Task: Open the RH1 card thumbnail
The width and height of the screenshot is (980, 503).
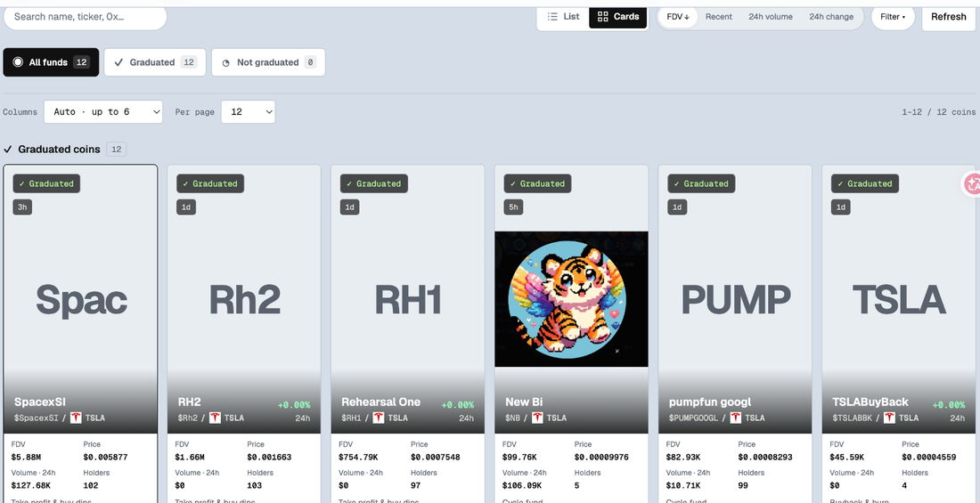Action: pos(408,299)
